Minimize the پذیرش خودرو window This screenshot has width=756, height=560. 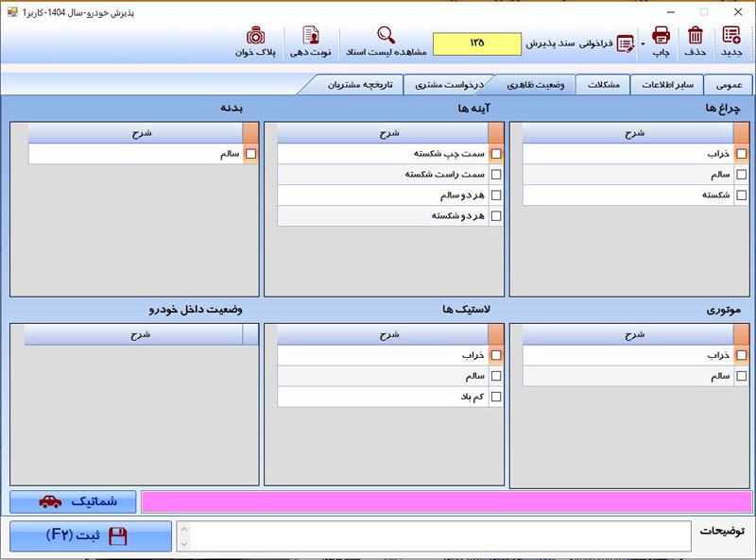671,12
